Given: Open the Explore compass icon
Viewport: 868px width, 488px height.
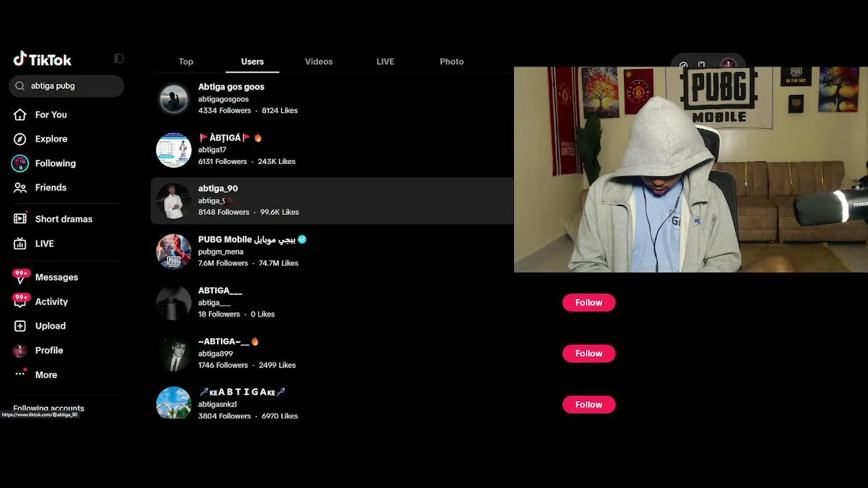Looking at the screenshot, I should (20, 139).
